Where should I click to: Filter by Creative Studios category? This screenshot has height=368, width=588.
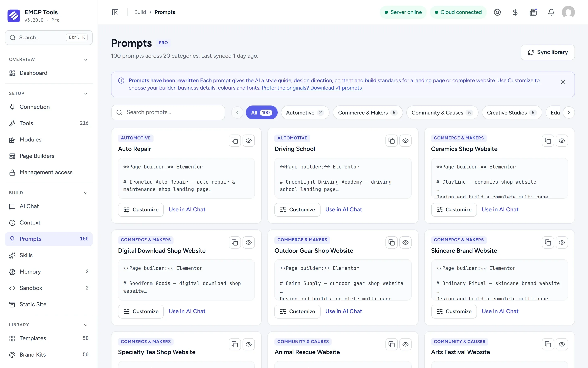point(512,112)
